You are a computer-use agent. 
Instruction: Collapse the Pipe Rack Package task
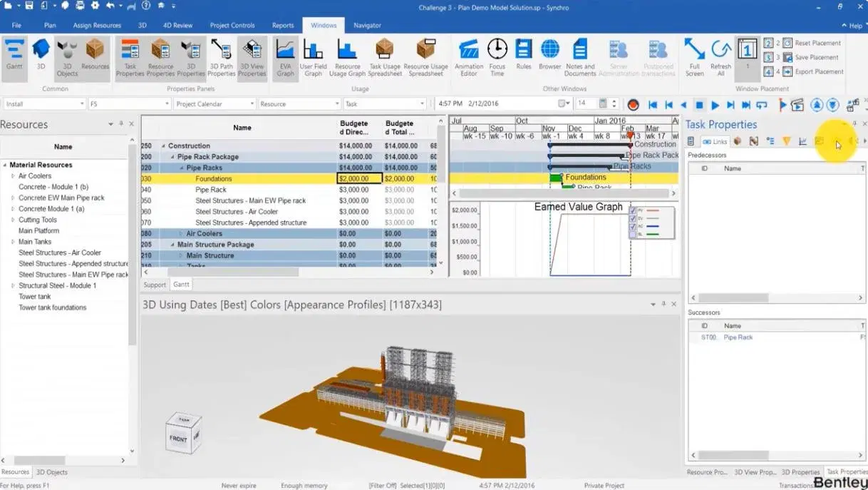click(172, 157)
